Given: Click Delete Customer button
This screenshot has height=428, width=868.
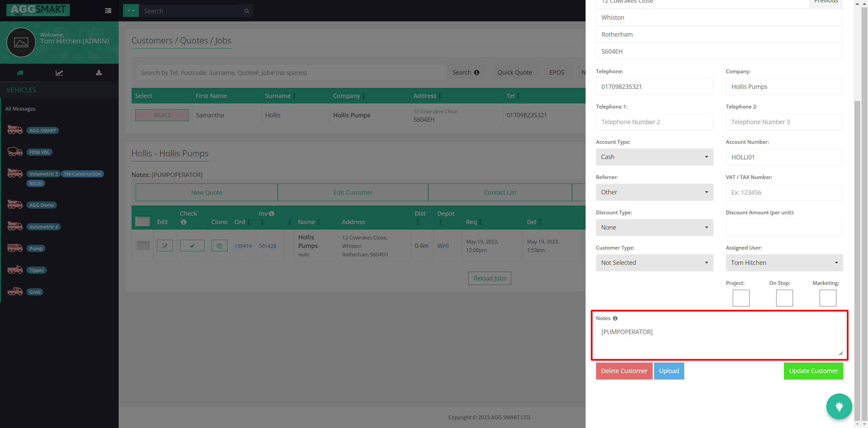Looking at the screenshot, I should coord(624,371).
